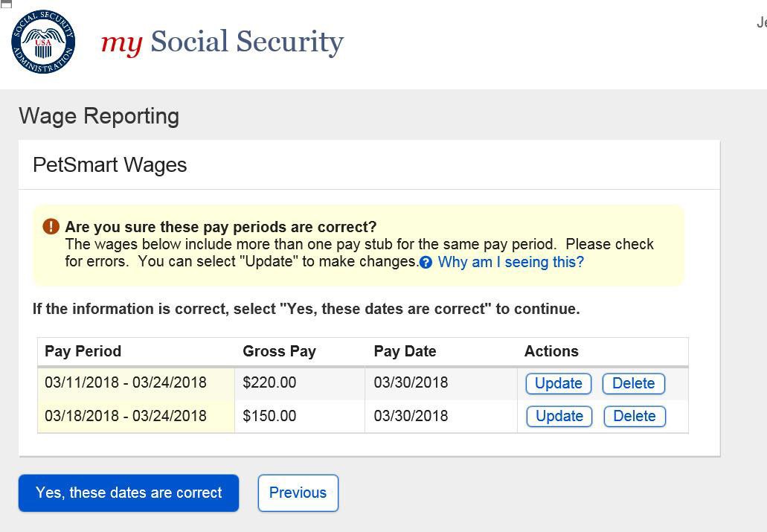Click the truncated user name at top right
This screenshot has width=767, height=532.
click(761, 23)
